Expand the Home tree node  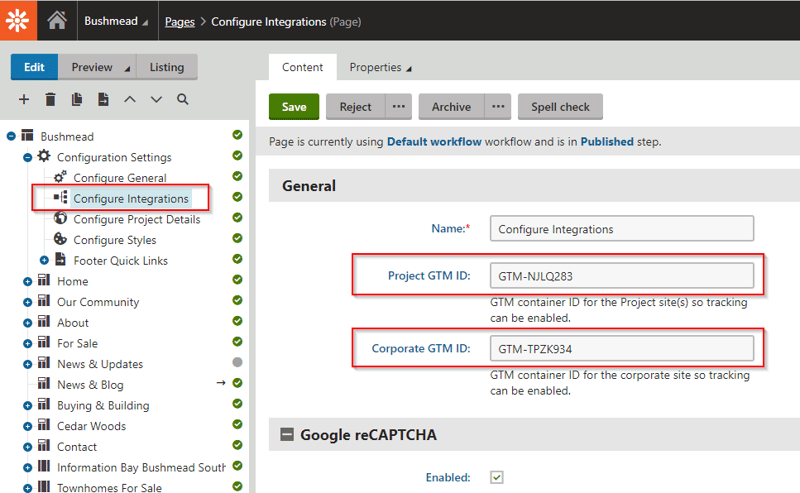pos(28,281)
